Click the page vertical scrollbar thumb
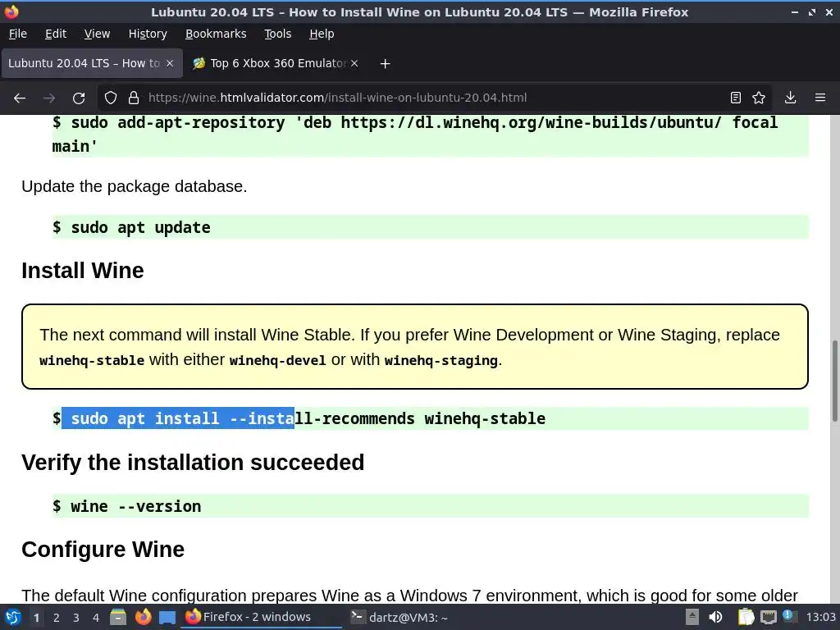This screenshot has height=630, width=840. tap(834, 381)
